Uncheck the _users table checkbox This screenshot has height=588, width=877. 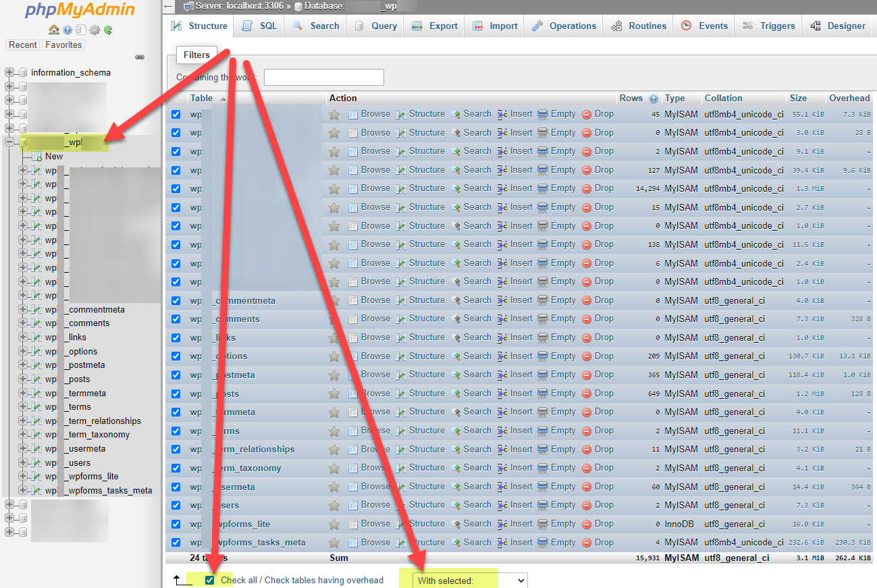click(176, 505)
